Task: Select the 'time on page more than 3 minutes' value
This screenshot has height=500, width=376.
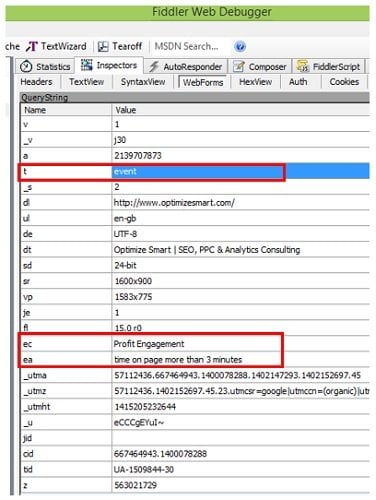Action: (178, 360)
